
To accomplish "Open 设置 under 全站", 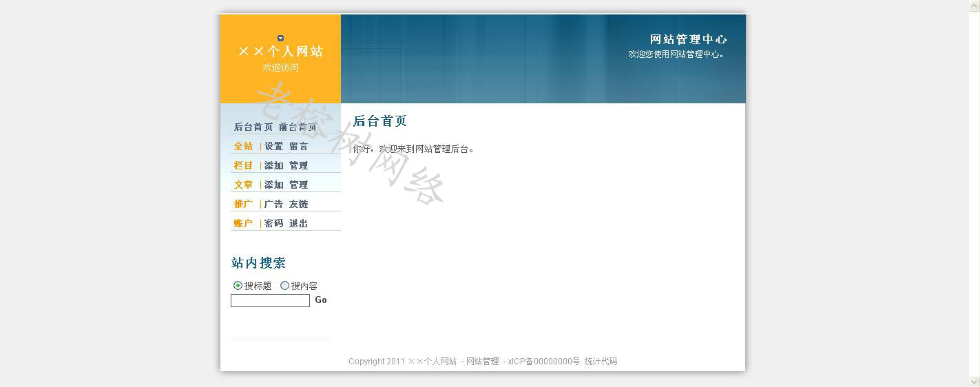I will point(274,146).
